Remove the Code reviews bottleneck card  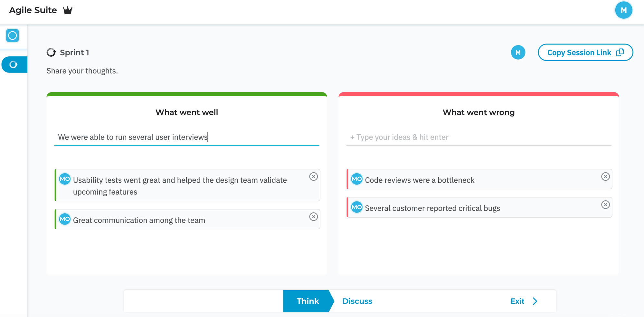(x=605, y=177)
